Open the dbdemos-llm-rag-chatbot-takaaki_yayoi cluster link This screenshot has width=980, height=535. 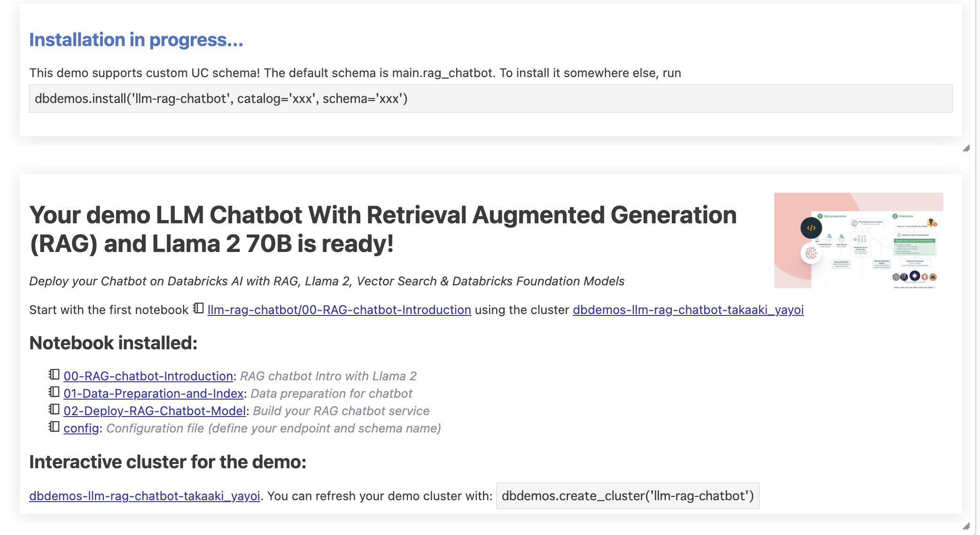click(x=688, y=310)
